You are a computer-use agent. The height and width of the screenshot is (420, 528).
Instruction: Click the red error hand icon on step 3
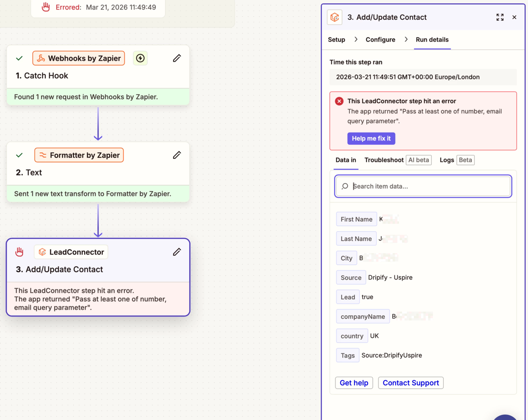tap(19, 252)
